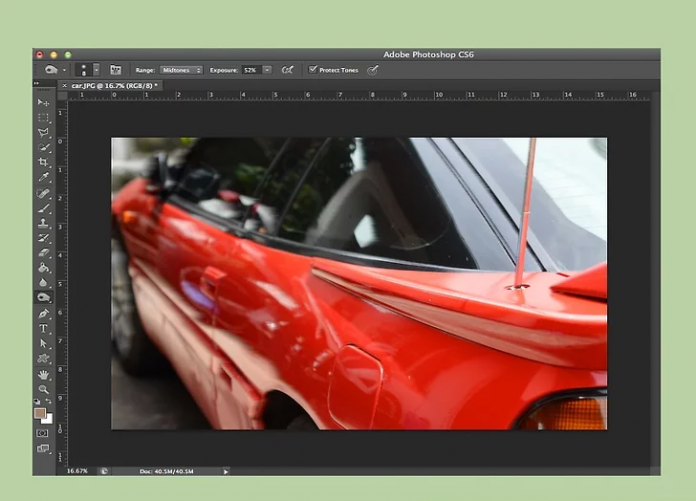
Task: Select the Clone Stamp tool
Action: [43, 224]
